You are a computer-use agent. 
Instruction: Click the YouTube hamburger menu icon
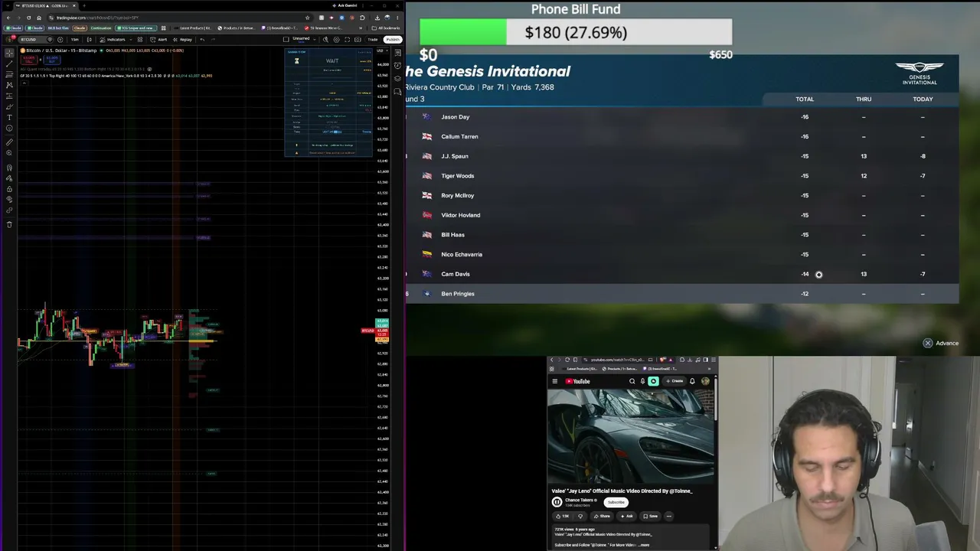coord(555,381)
